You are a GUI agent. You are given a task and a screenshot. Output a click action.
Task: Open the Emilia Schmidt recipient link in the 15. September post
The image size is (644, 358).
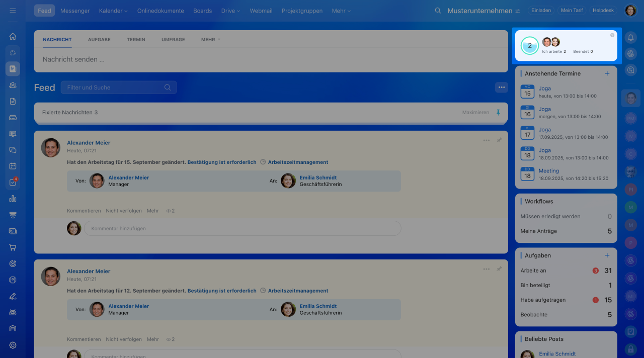[318, 177]
